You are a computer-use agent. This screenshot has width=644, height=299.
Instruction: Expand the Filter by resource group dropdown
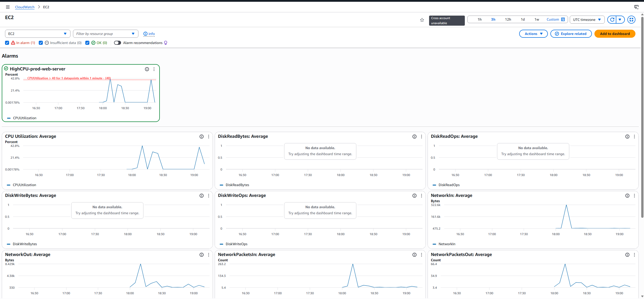(x=105, y=34)
